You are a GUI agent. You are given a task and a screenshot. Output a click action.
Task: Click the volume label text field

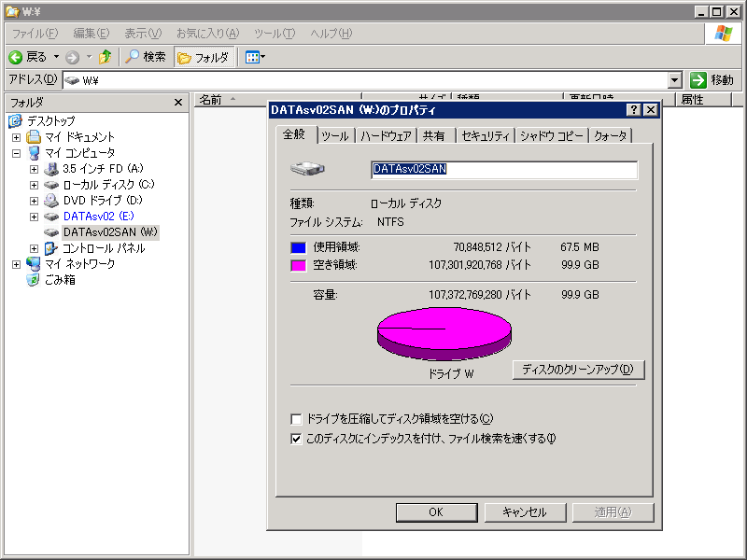tap(504, 170)
